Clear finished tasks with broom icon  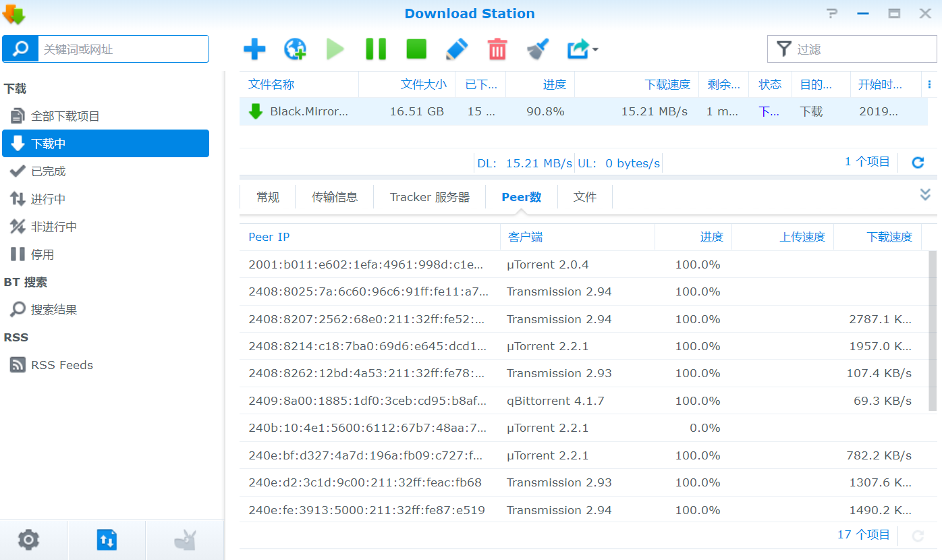[x=538, y=49]
